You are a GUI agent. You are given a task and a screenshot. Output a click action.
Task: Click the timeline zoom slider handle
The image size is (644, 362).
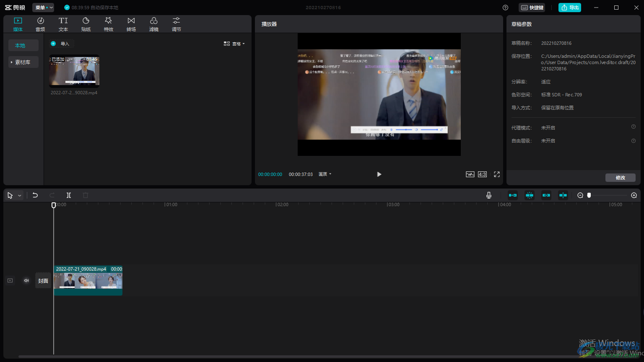coord(589,195)
